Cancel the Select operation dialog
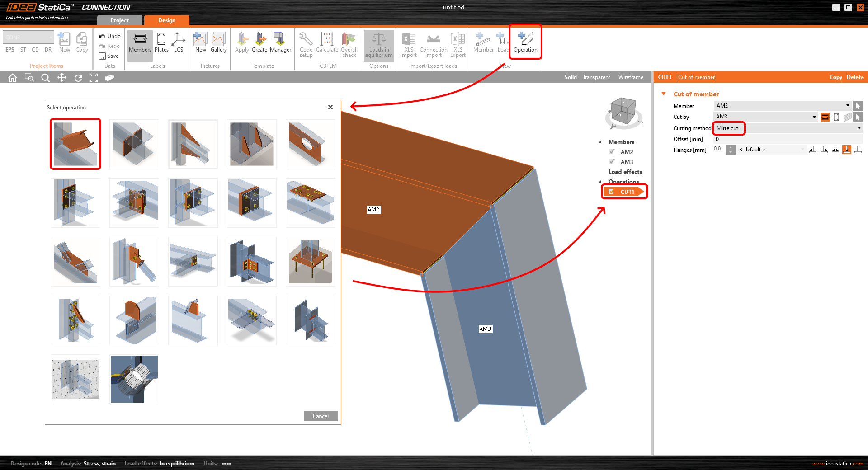 coord(321,416)
